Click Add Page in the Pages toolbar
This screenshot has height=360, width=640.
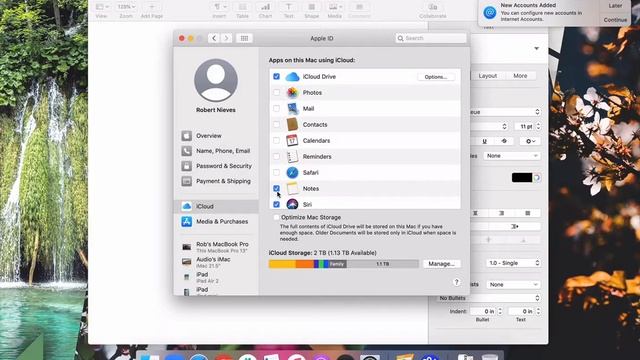[152, 11]
